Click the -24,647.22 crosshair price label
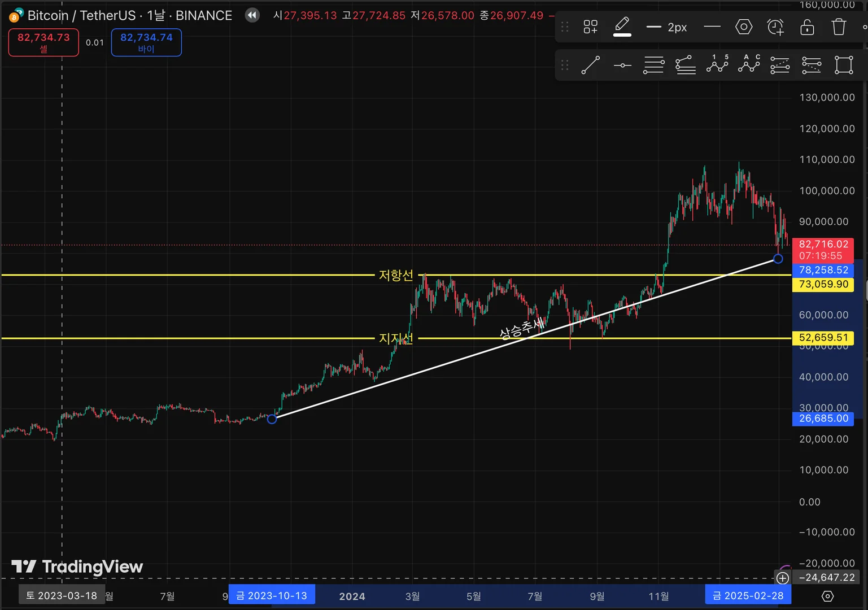This screenshot has width=868, height=610. 827,578
